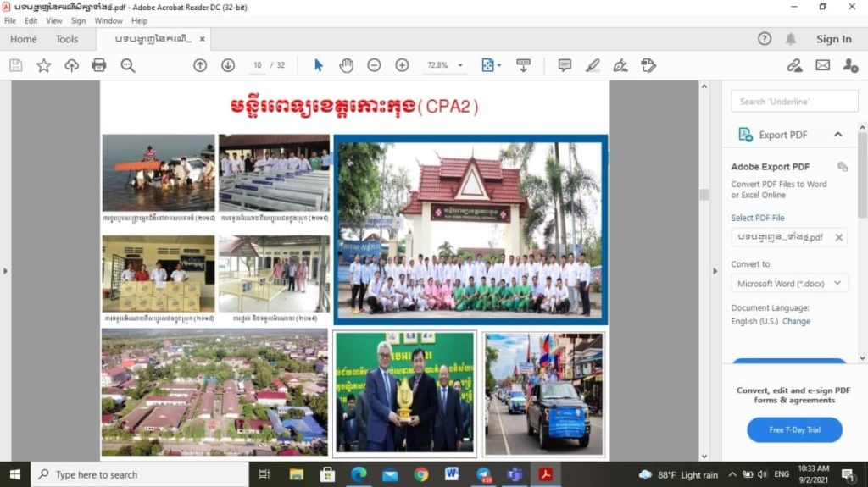
Task: Open the File menu
Action: (10, 20)
